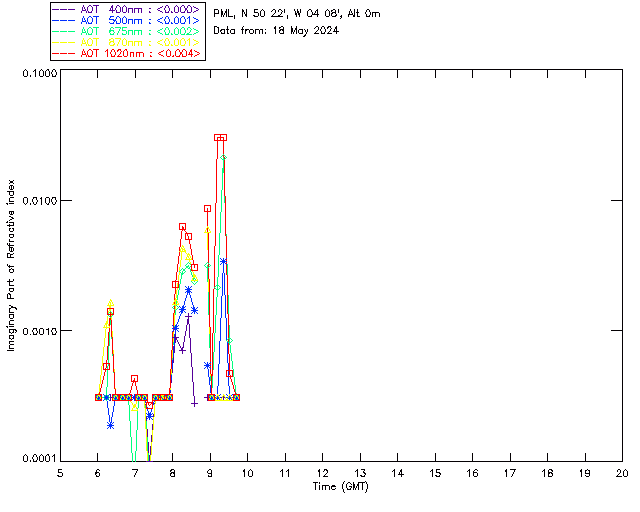Click the red square marker at 6 GMT
This screenshot has width=640, height=512.
98,397
